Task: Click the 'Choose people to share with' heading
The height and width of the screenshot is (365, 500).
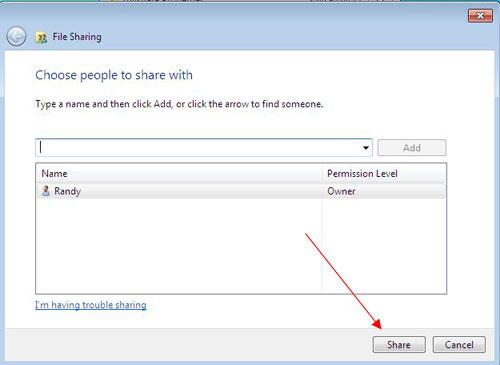Action: click(x=114, y=75)
